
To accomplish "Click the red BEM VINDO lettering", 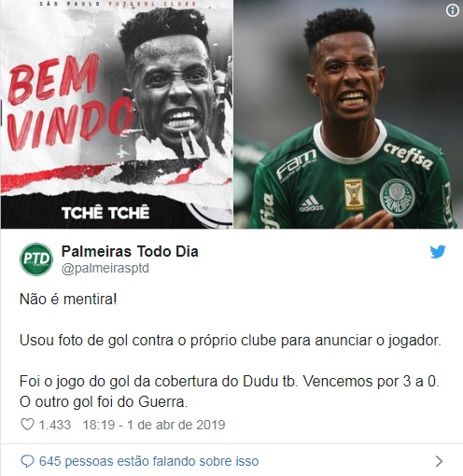I will pyautogui.click(x=63, y=103).
